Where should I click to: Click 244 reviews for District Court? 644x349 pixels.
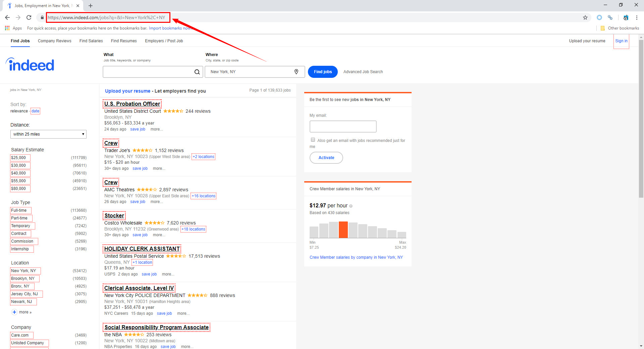coord(198,111)
